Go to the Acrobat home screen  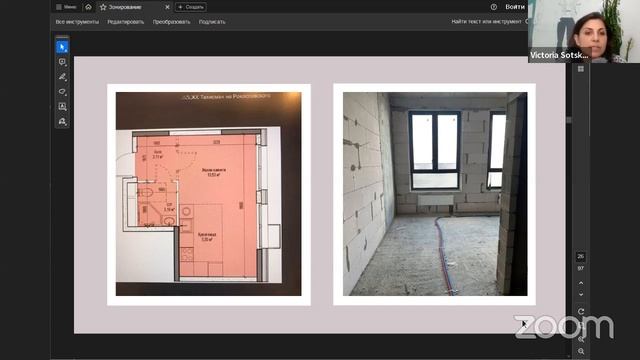point(88,7)
